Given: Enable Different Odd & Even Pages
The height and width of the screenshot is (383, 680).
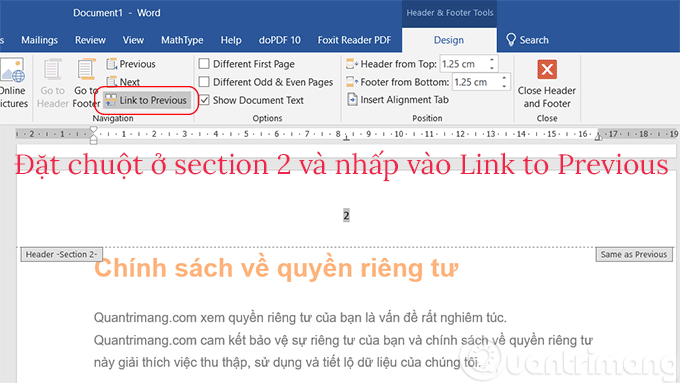Looking at the screenshot, I should 204,82.
